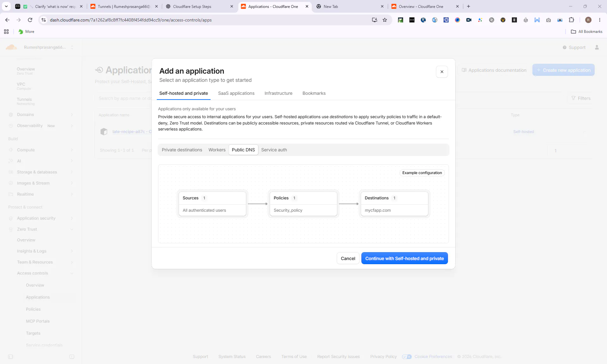Select Self-hosted and private tab
607x364 pixels.
(184, 93)
